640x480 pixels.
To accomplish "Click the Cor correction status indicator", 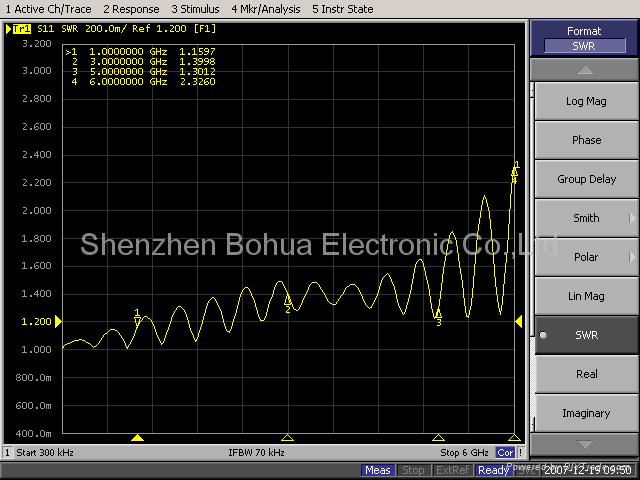I will point(505,453).
